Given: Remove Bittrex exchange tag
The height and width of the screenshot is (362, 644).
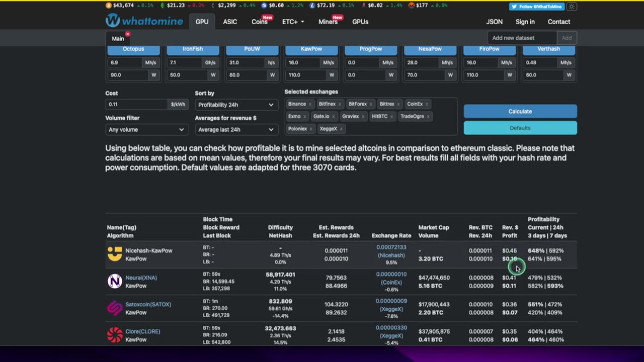Looking at the screenshot, I should tap(398, 104).
